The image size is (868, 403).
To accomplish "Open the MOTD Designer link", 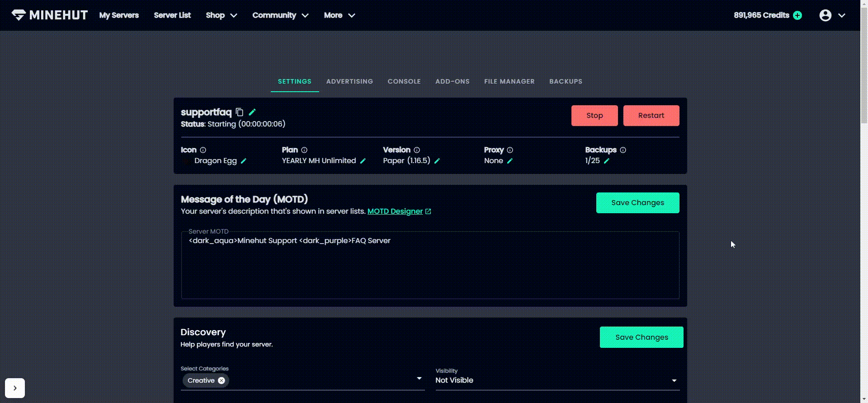I will click(399, 211).
